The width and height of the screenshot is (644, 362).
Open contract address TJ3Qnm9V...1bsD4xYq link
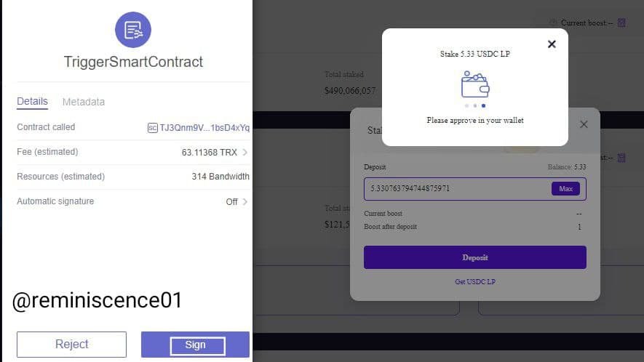204,128
